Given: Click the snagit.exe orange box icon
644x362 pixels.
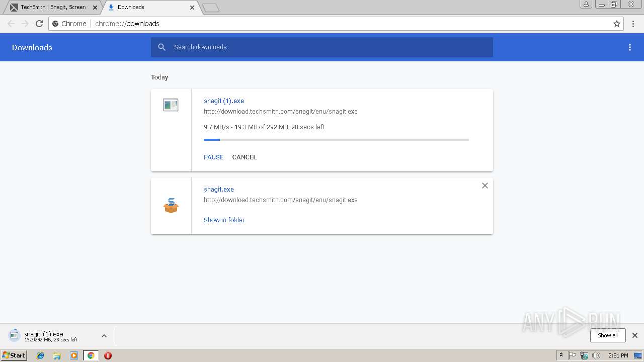Looking at the screenshot, I should [171, 205].
